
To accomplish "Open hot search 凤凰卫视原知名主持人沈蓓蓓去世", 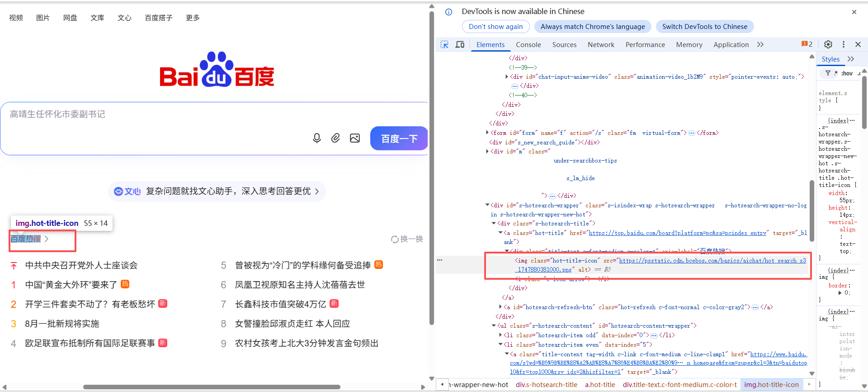I will (x=300, y=285).
